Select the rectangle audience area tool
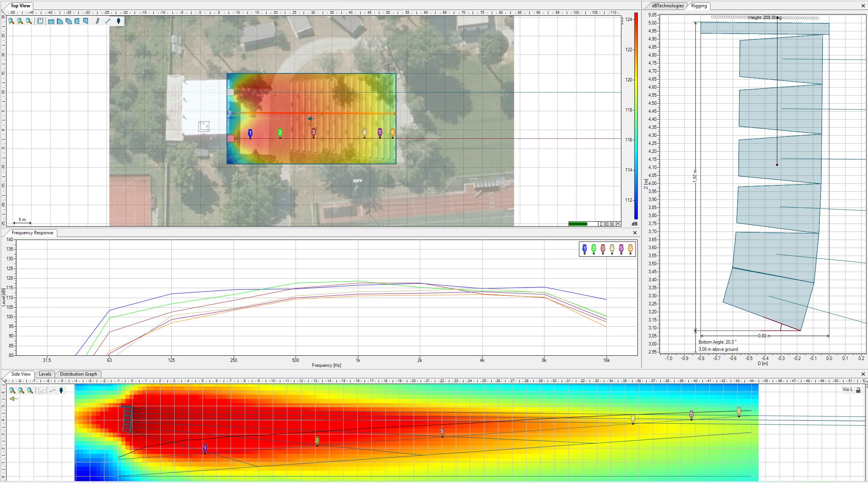 51,21
